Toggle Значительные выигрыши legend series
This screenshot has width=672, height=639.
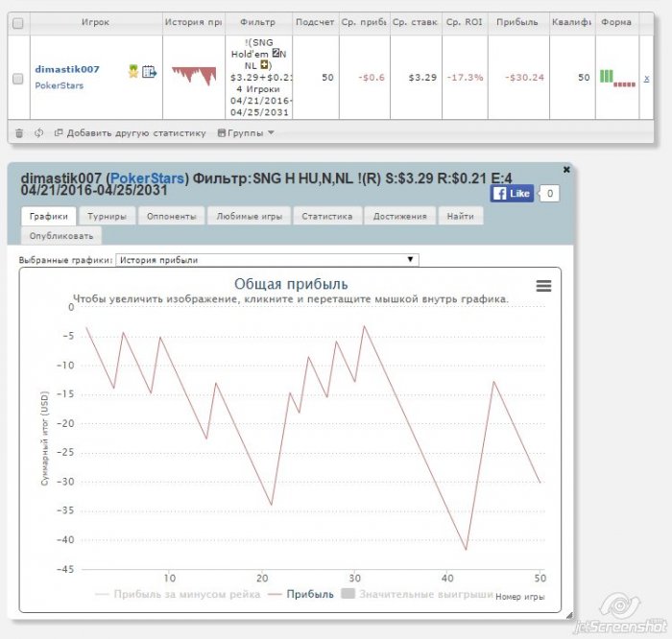click(417, 595)
